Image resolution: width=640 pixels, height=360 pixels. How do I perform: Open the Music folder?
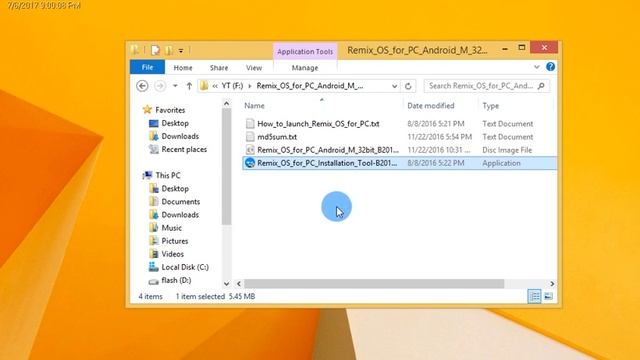(171, 228)
